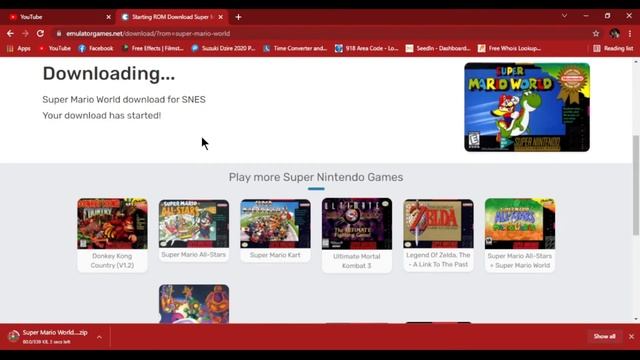Open the Chrome three-dot menu
The height and width of the screenshot is (360, 640).
pos(630,33)
